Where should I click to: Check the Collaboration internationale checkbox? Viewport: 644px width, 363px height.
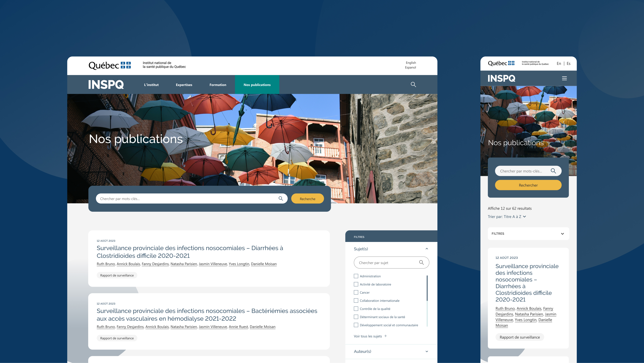(x=356, y=300)
